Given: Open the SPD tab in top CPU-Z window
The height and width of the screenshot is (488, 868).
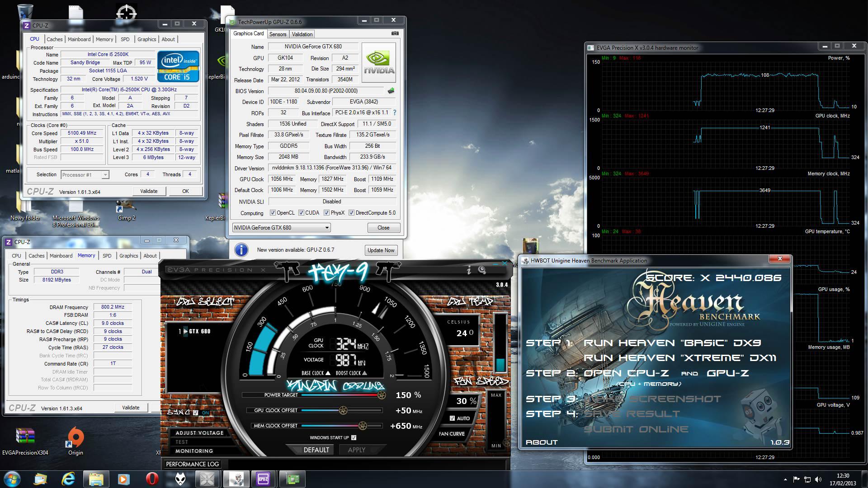Looking at the screenshot, I should pyautogui.click(x=125, y=39).
